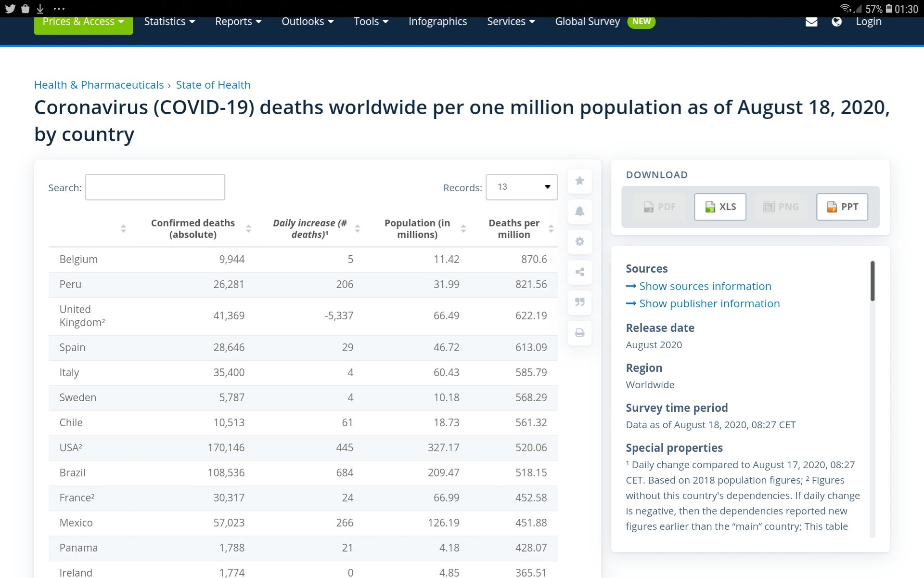Image resolution: width=924 pixels, height=578 pixels.
Task: Expand the Tools menu
Action: tap(371, 22)
